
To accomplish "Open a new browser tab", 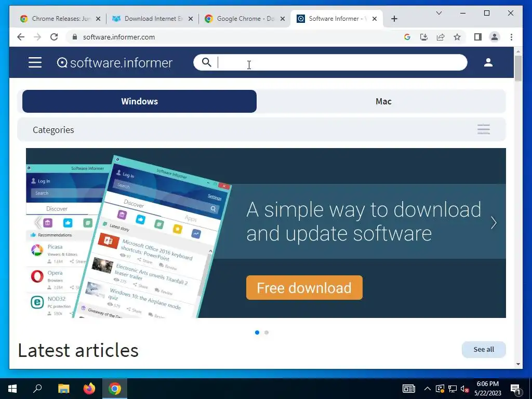I will click(394, 19).
